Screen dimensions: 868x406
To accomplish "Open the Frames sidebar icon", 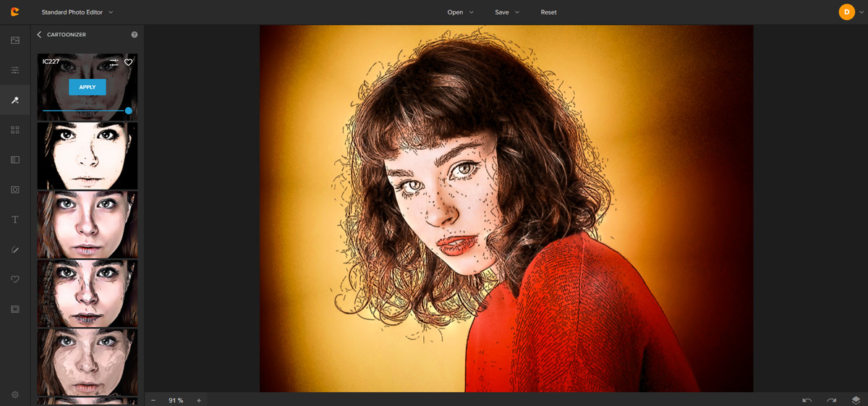I will (15, 190).
